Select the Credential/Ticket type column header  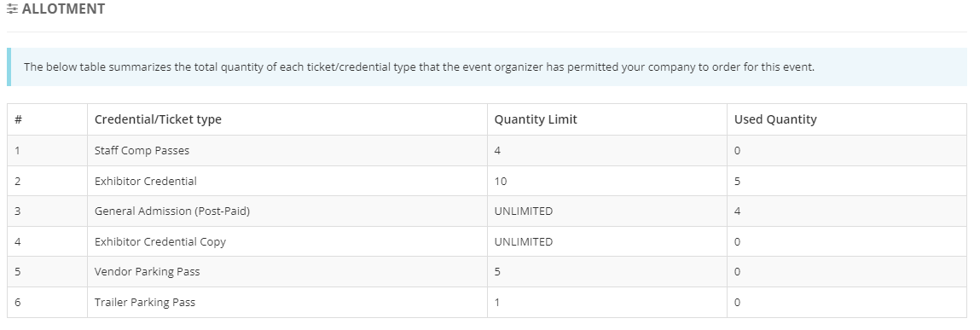coord(158,119)
